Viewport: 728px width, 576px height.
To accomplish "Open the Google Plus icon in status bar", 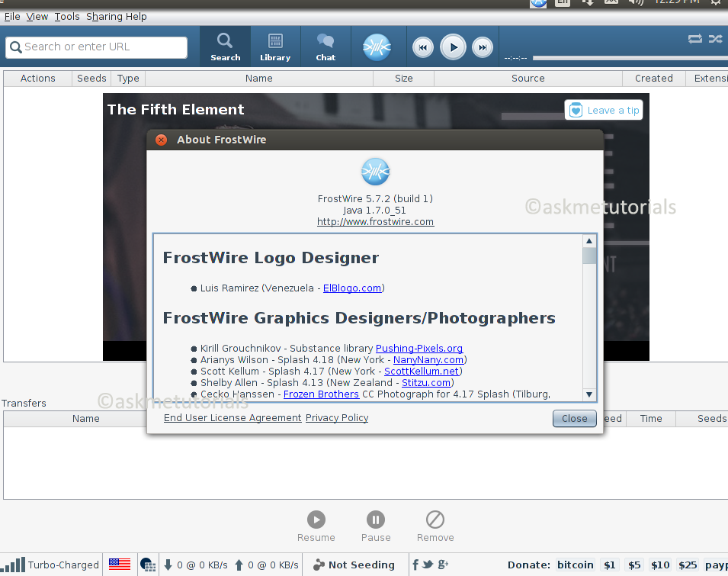I will pos(443,565).
